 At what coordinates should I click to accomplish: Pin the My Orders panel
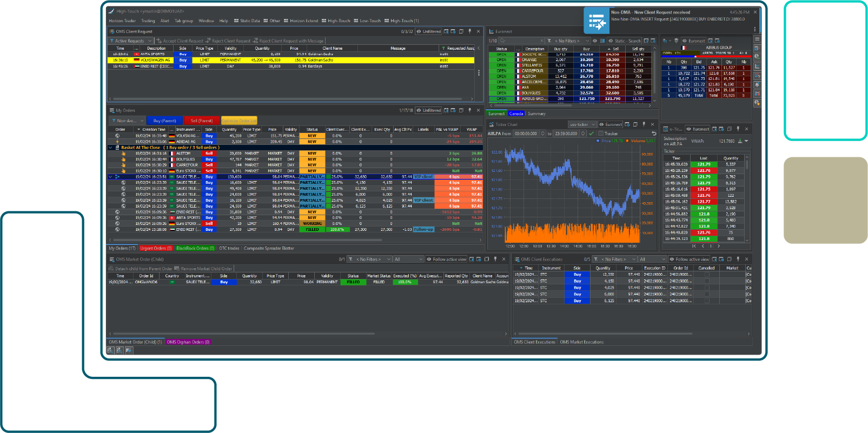(x=469, y=110)
